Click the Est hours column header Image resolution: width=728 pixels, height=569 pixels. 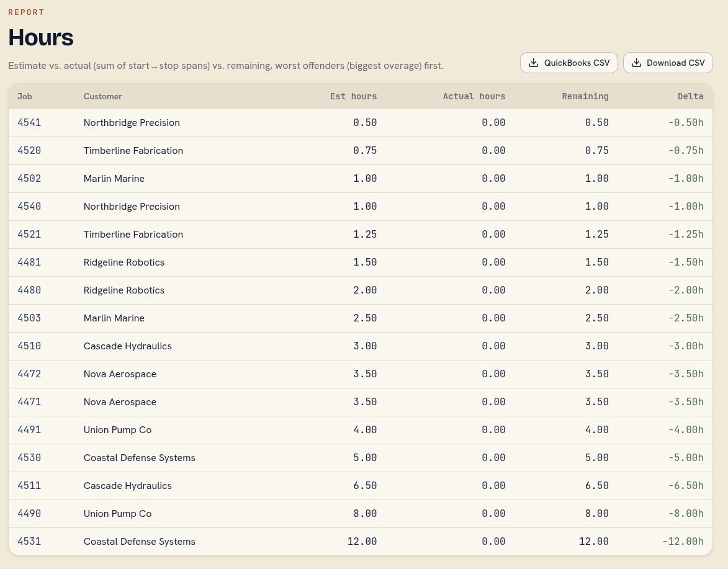[x=353, y=97]
